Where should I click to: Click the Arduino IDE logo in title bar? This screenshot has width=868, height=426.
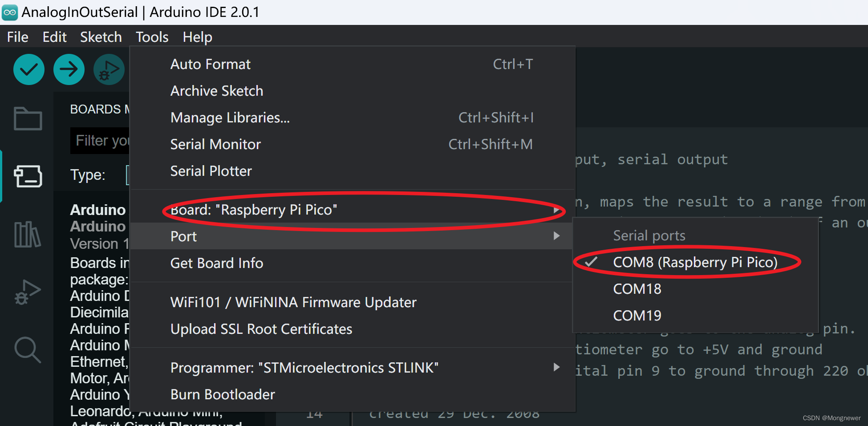(10, 12)
